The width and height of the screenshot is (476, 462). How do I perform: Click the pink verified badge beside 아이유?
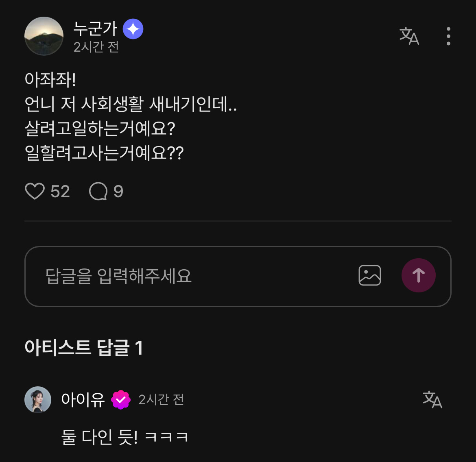click(x=121, y=400)
